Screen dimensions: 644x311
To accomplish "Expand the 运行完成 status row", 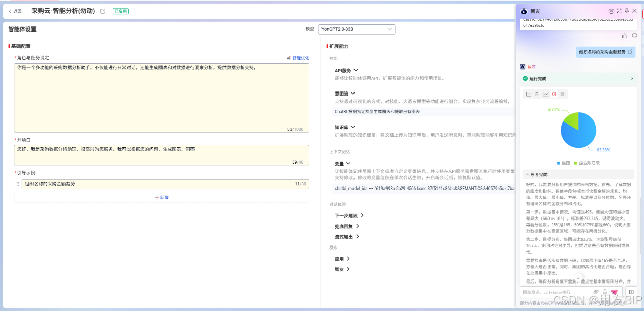I will point(578,79).
